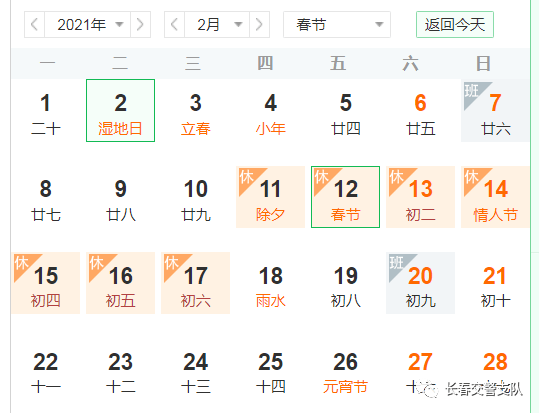Select February 27
The width and height of the screenshot is (539, 413).
coord(420,370)
